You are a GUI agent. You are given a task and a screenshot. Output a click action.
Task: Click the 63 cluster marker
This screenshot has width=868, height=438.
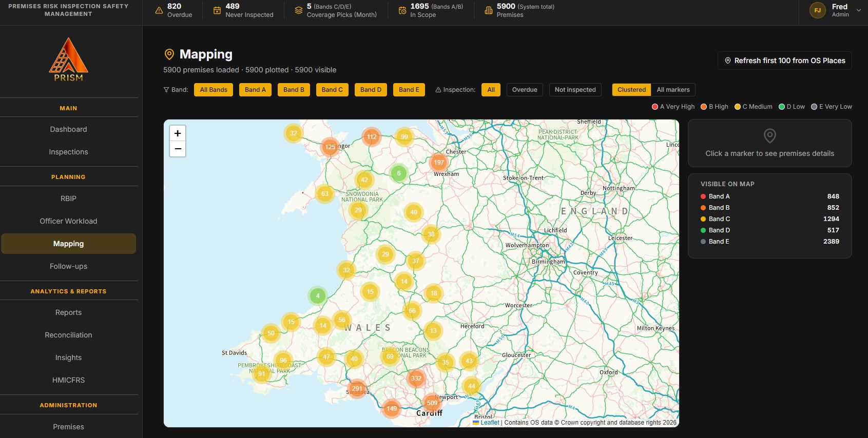point(325,194)
